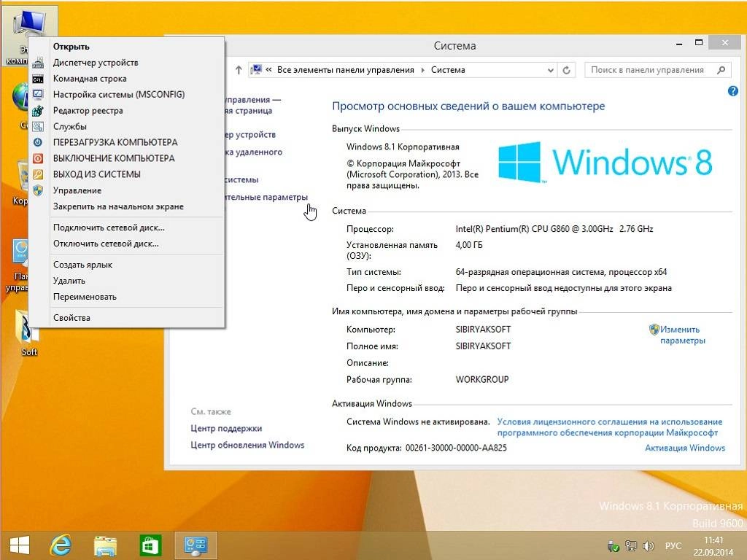This screenshot has width=747, height=560.
Task: Click the SIBIRYAKSOFT computer name value
Action: (x=483, y=330)
